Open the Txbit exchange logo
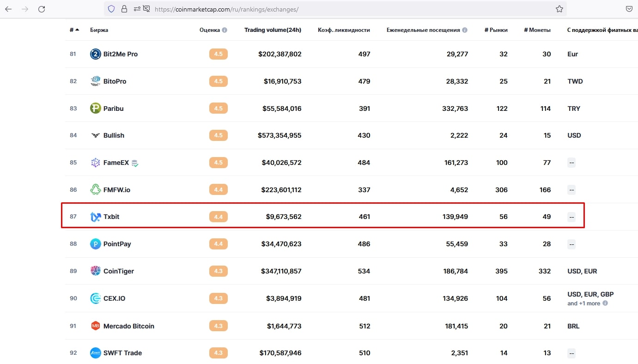The height and width of the screenshot is (364, 638). tap(95, 217)
